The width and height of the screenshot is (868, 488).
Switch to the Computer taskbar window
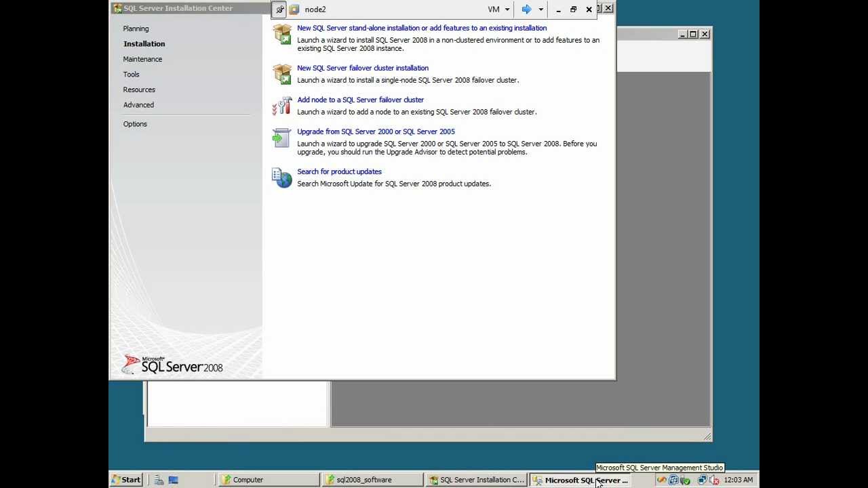(269, 480)
